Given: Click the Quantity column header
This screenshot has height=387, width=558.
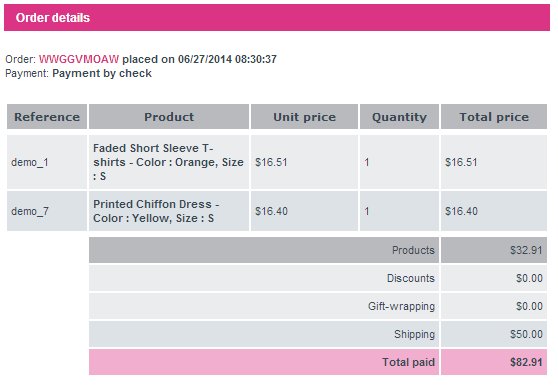Looking at the screenshot, I should pos(399,117).
